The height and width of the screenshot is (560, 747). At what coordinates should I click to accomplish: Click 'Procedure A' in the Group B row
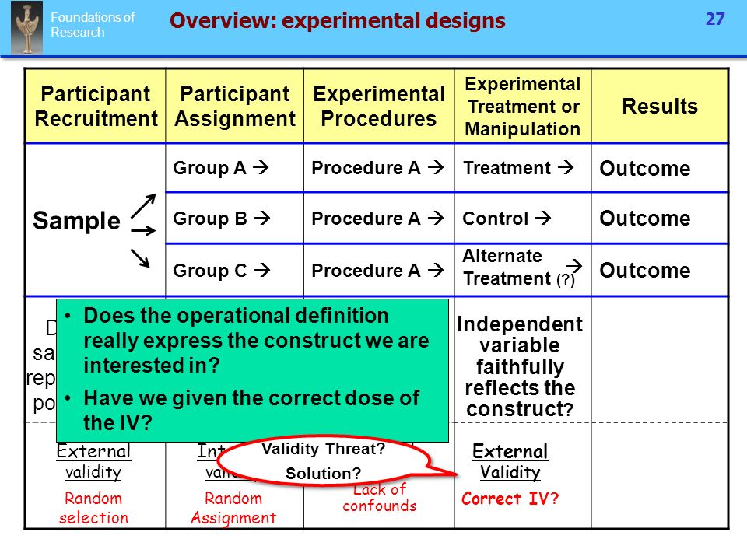[366, 219]
